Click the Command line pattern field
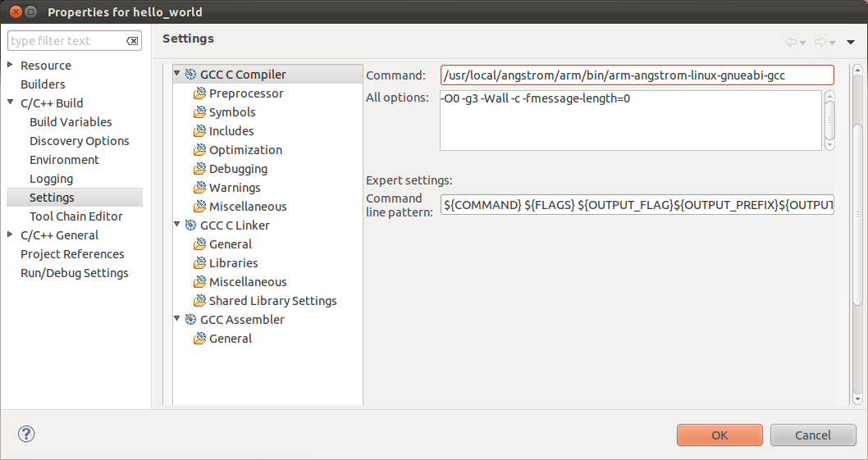Viewport: 868px width, 460px height. point(637,205)
